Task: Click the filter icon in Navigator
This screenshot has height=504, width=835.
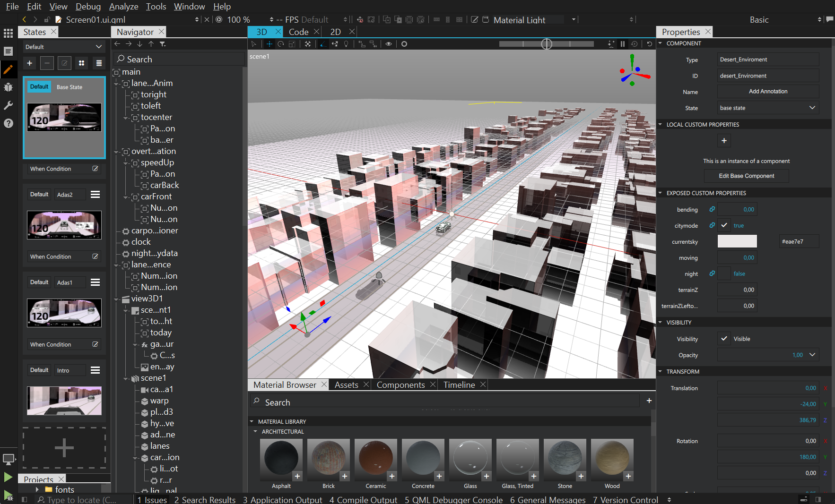Action: [163, 44]
